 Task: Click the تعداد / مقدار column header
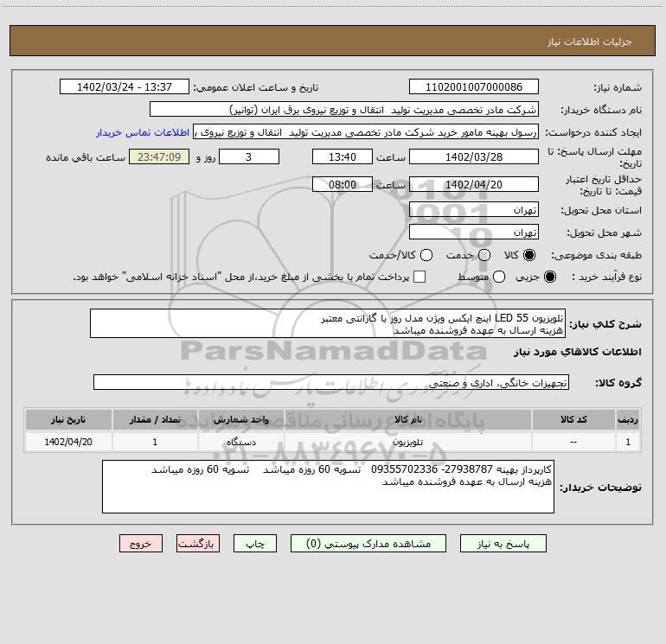[155, 419]
